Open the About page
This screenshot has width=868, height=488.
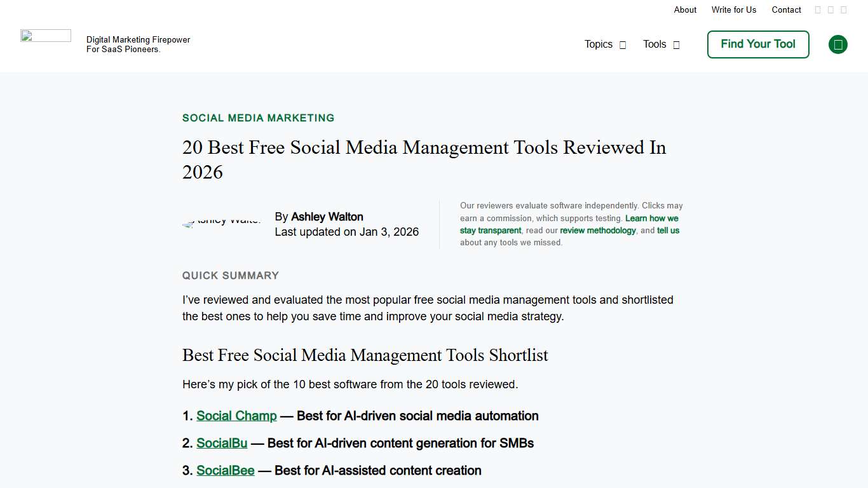tap(685, 10)
